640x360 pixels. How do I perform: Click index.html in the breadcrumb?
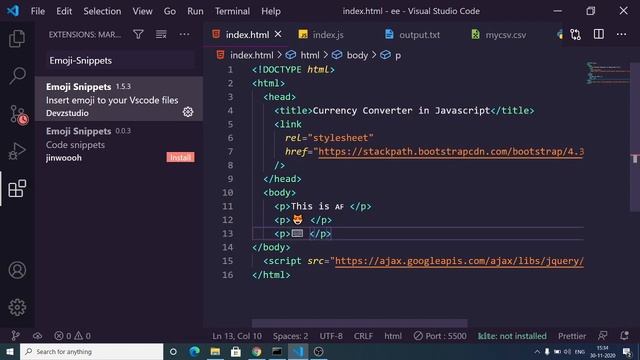(251, 55)
